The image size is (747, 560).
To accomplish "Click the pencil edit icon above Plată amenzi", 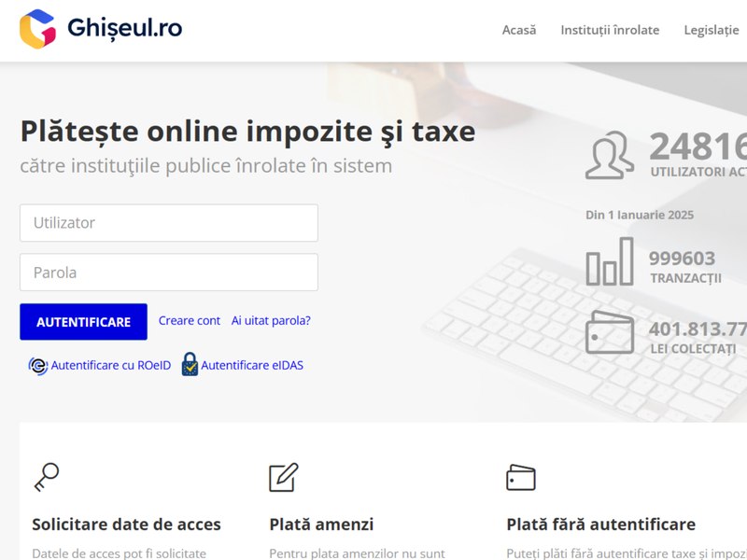I will pos(284,477).
